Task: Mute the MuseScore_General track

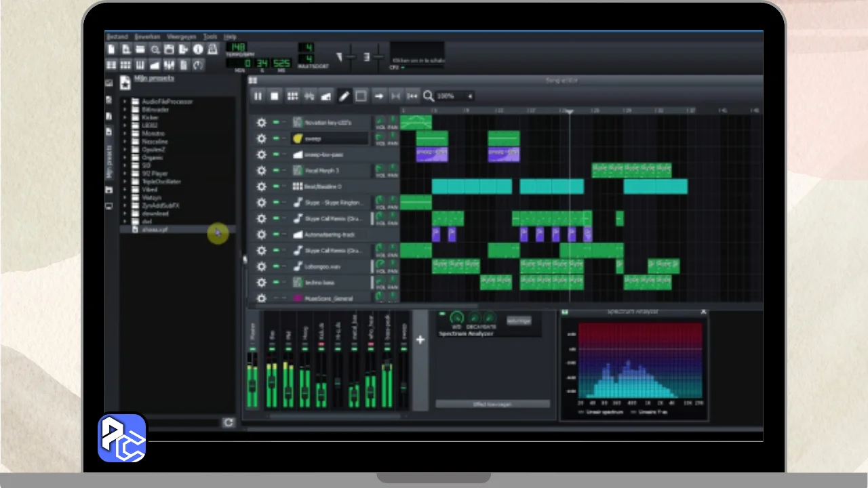Action: tap(276, 298)
